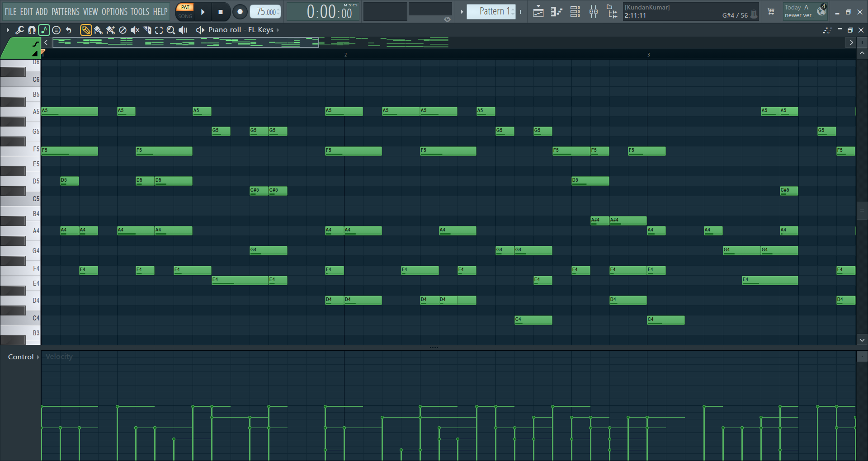This screenshot has width=868, height=461.
Task: Open the pattern menu arrow left of Pattern 1
Action: (x=462, y=12)
